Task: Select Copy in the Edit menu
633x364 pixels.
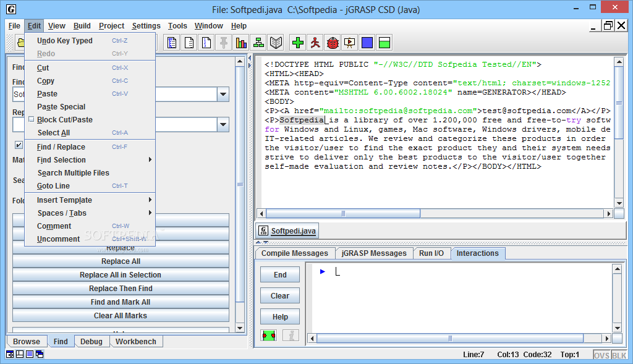Action: coord(90,81)
